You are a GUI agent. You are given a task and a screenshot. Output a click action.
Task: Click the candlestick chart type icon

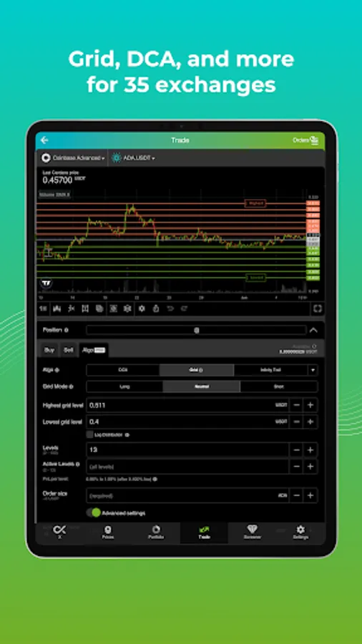tap(57, 308)
